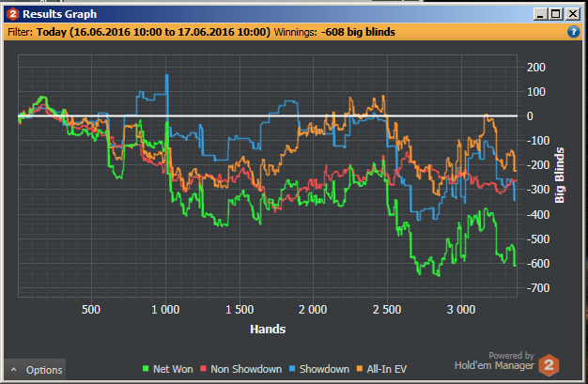Click the 200 y-axis label
This screenshot has height=384, width=588.
click(536, 68)
